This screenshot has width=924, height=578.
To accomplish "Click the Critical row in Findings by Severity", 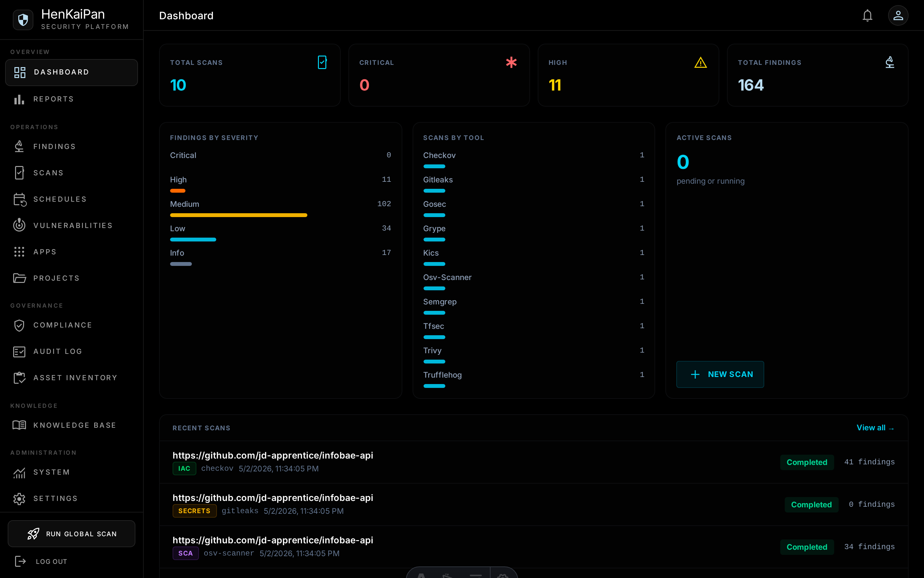I will [x=280, y=155].
